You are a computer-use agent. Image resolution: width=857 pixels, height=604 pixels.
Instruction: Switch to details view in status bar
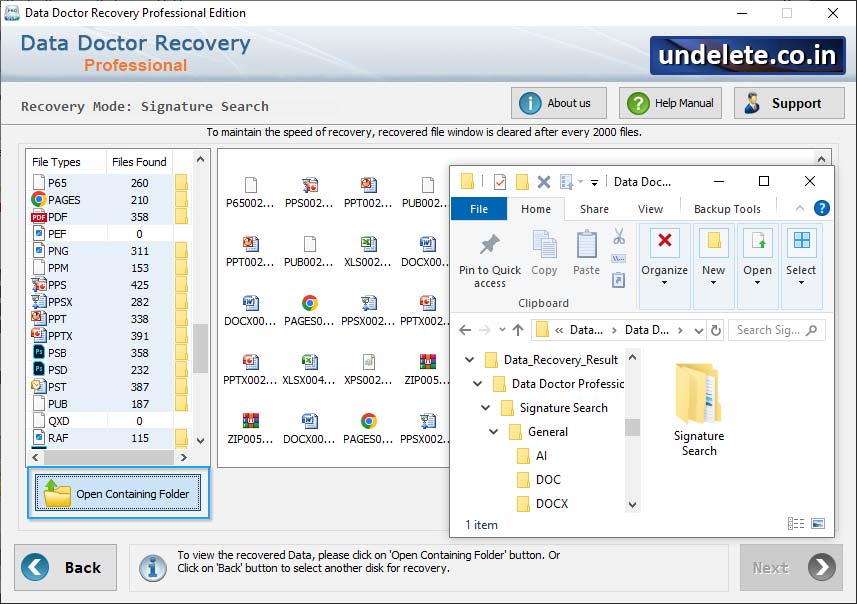796,523
